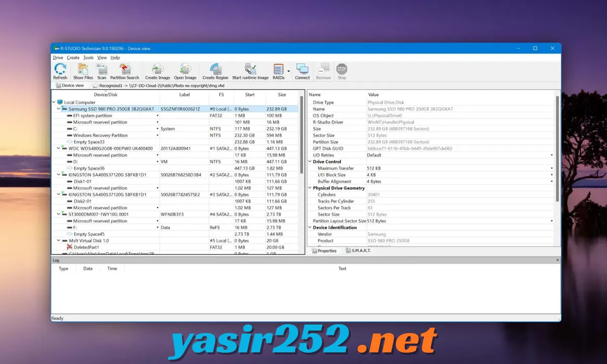Click the Refresh toolbar icon

pyautogui.click(x=60, y=69)
